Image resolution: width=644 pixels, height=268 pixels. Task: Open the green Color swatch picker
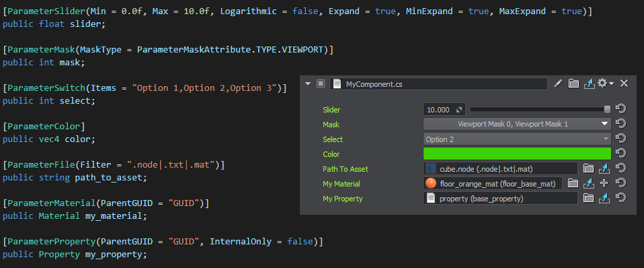(x=517, y=154)
